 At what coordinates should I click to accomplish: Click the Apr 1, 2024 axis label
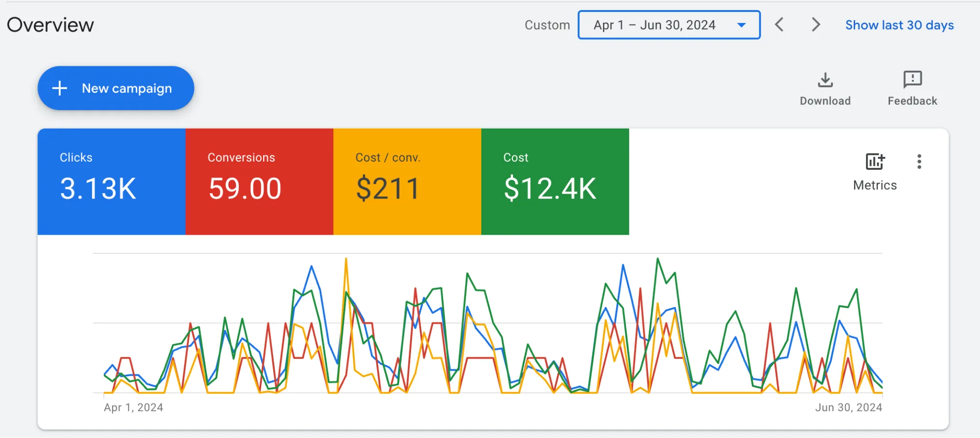[x=134, y=407]
